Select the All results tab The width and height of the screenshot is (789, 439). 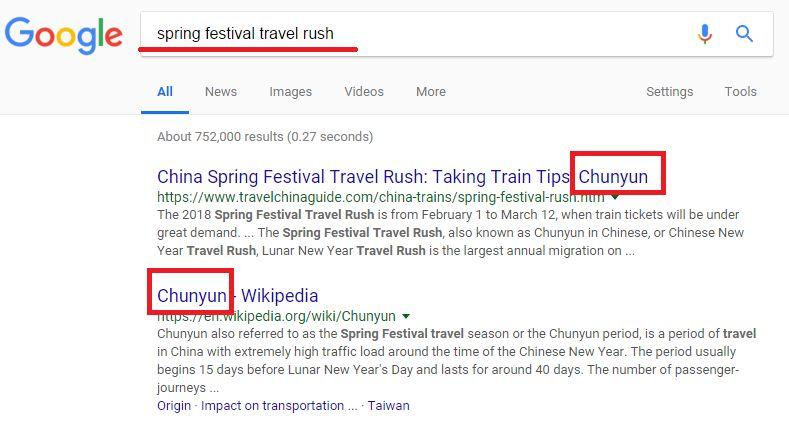(x=165, y=92)
